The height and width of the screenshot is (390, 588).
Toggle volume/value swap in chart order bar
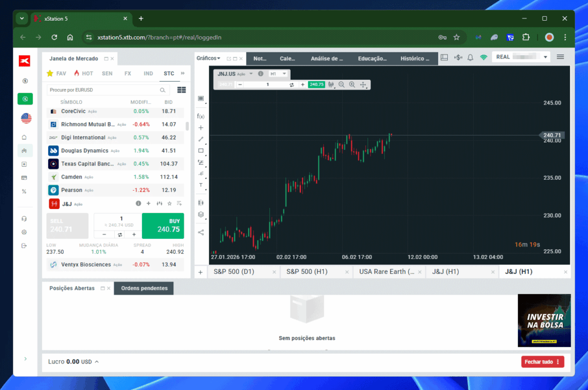(x=292, y=85)
